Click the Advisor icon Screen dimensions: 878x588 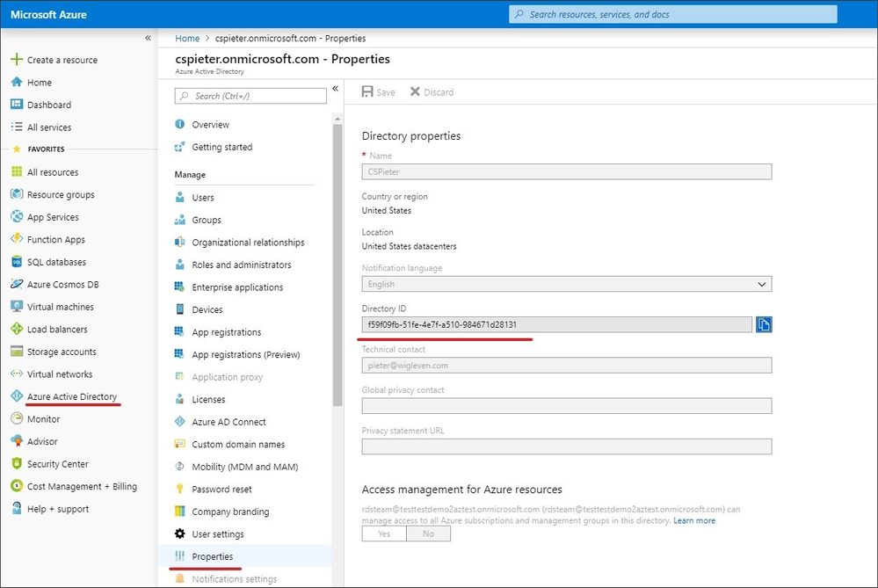17,440
